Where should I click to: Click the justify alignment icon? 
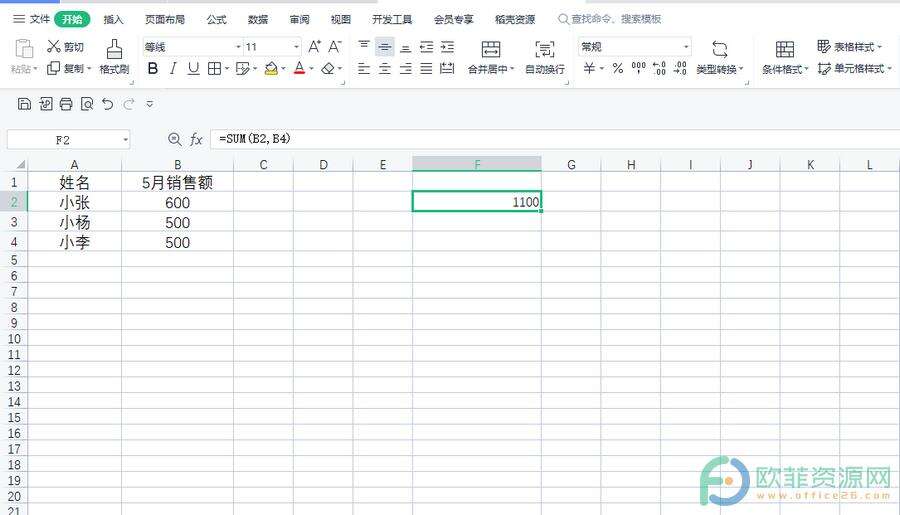[426, 69]
